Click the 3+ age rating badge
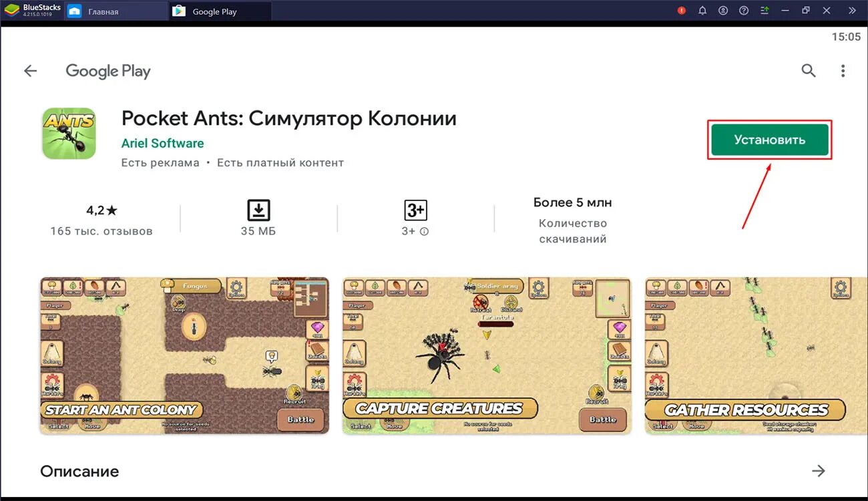This screenshot has height=501, width=868. [x=415, y=210]
